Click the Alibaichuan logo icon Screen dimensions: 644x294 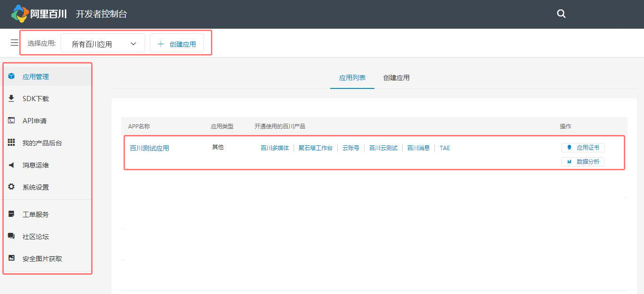coord(20,14)
